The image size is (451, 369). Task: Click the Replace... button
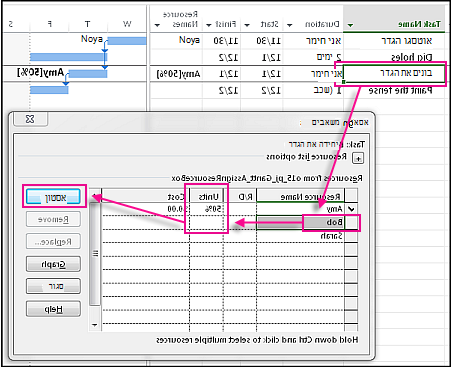coord(53,242)
